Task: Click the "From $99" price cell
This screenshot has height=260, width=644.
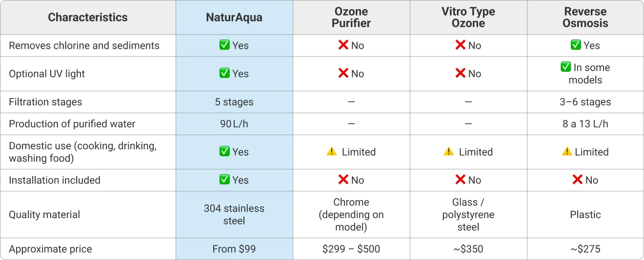Action: [x=234, y=249]
